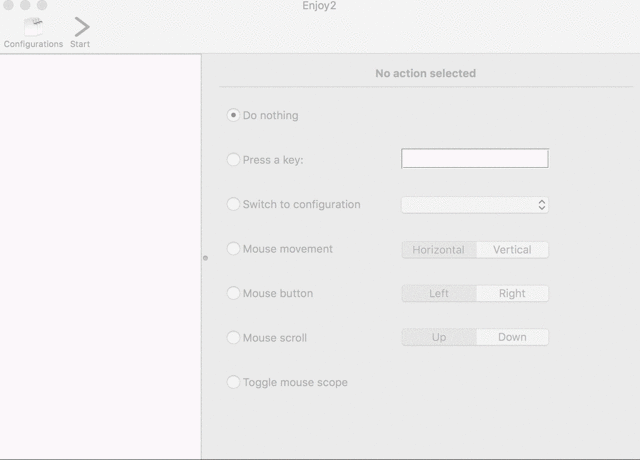Select the Mouse movement radio button
The width and height of the screenshot is (640, 460).
[233, 249]
